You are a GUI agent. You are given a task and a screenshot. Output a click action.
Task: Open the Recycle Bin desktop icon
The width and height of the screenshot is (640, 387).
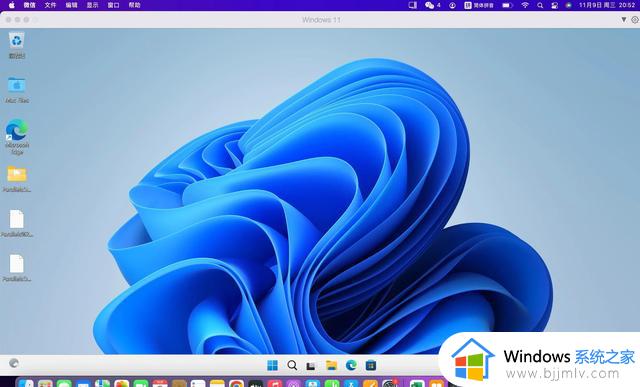pos(17,45)
